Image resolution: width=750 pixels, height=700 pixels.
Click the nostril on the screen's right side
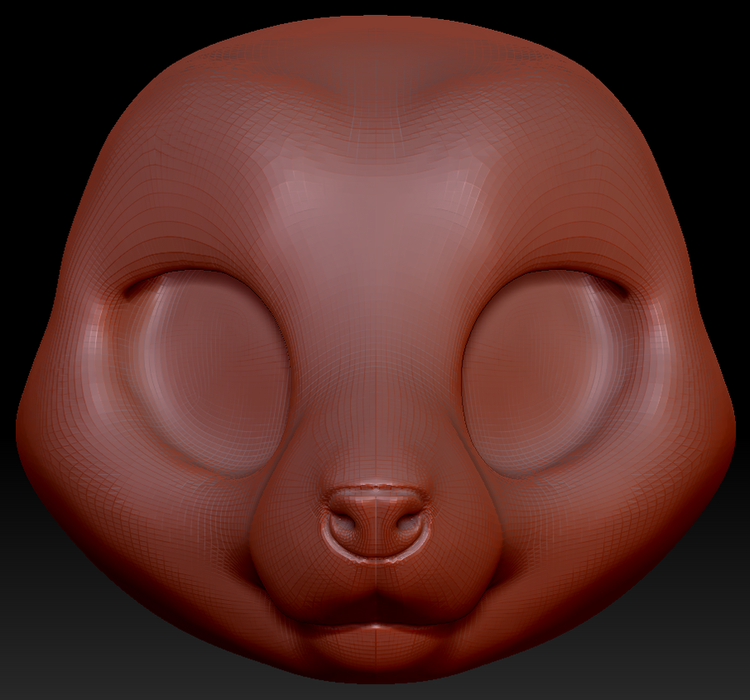point(408,525)
